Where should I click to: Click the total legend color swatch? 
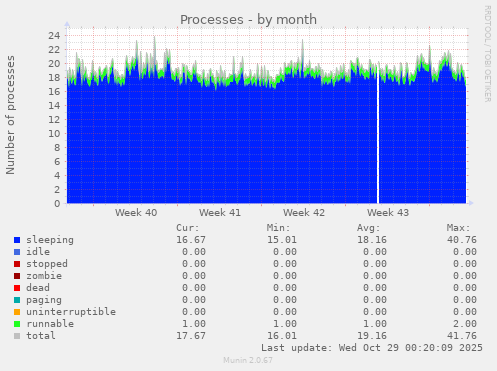point(17,336)
